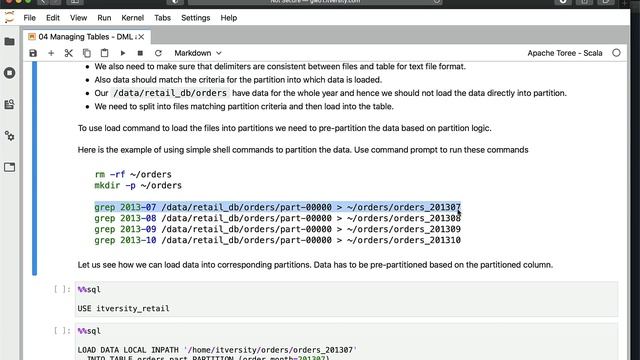Click paragraph 'To use load command to load'
640x360 pixels.
pyautogui.click(x=284, y=128)
